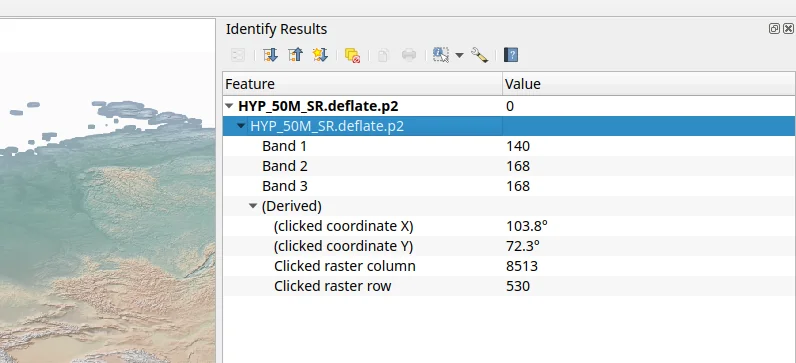Undock the Identify Results panel
The image size is (796, 363).
(x=774, y=29)
